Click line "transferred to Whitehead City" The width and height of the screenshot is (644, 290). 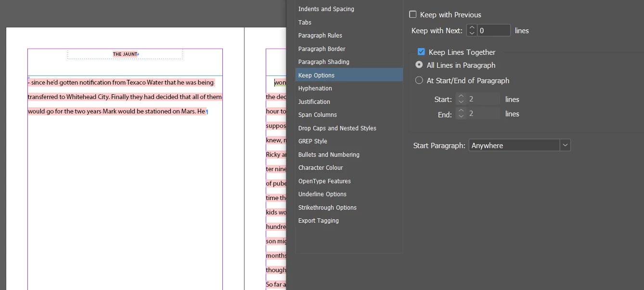click(x=125, y=97)
